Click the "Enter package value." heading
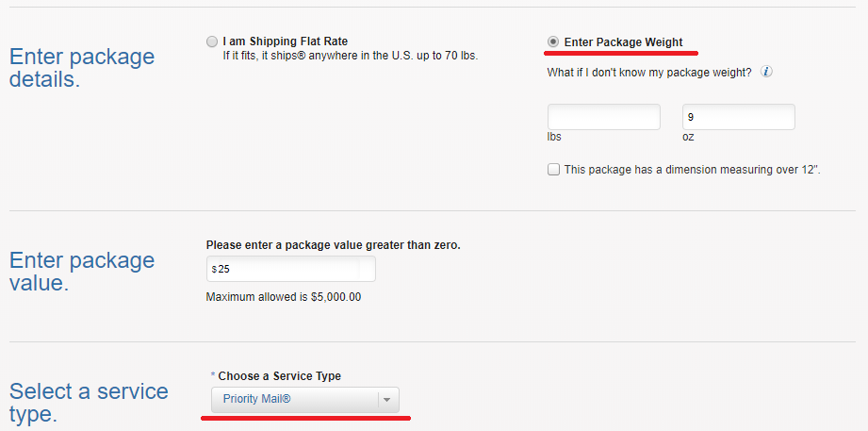Viewport: 868px width, 431px height. click(x=82, y=271)
